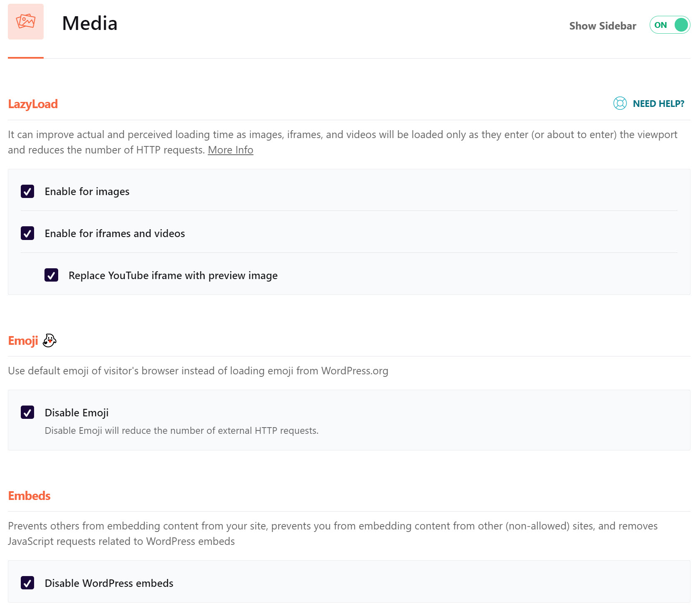Open the More Info link
The height and width of the screenshot is (611, 700).
(230, 150)
